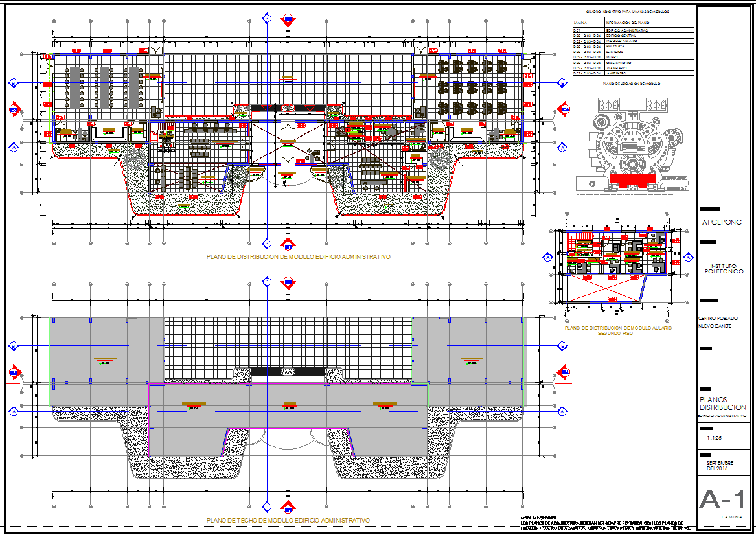756x535 pixels.
Task: Select the APCEPONC text in title block
Action: [722, 222]
